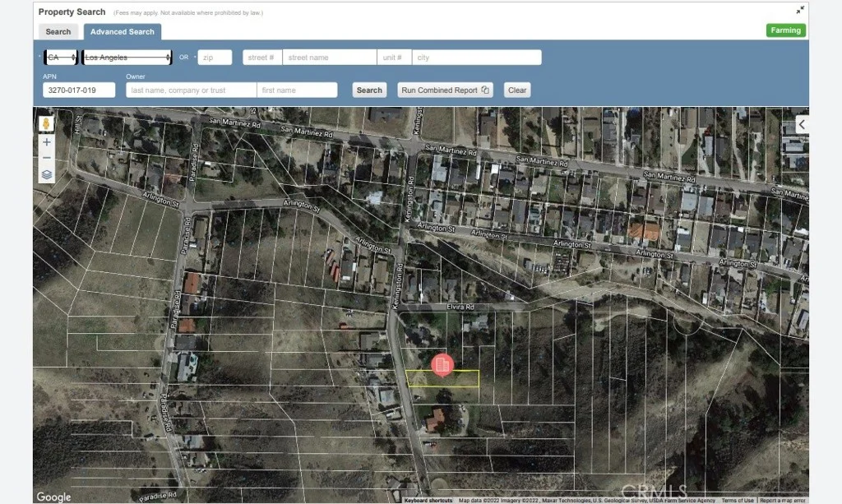The height and width of the screenshot is (504, 842).
Task: Click the Street View pegman icon
Action: (x=46, y=123)
